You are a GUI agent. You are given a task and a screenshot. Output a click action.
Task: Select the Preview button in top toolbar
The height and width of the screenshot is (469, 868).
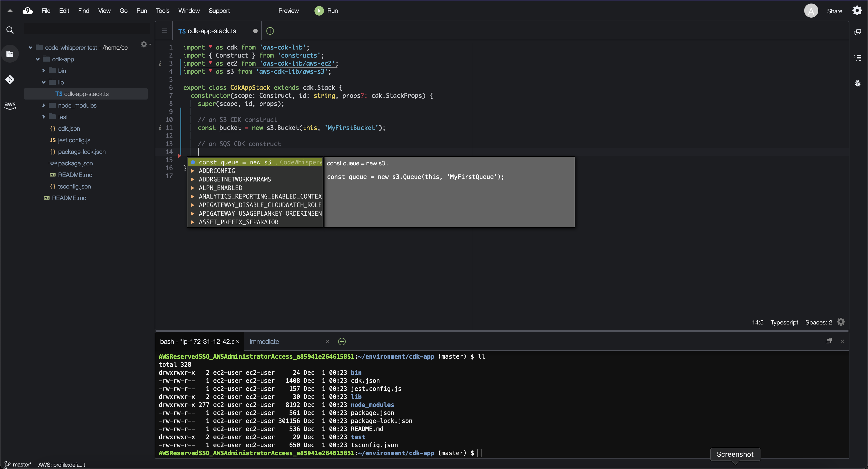(288, 10)
